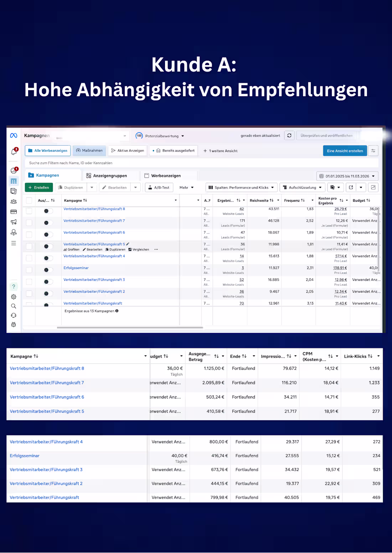Open the Aufschlüsselung dropdown

tap(303, 188)
